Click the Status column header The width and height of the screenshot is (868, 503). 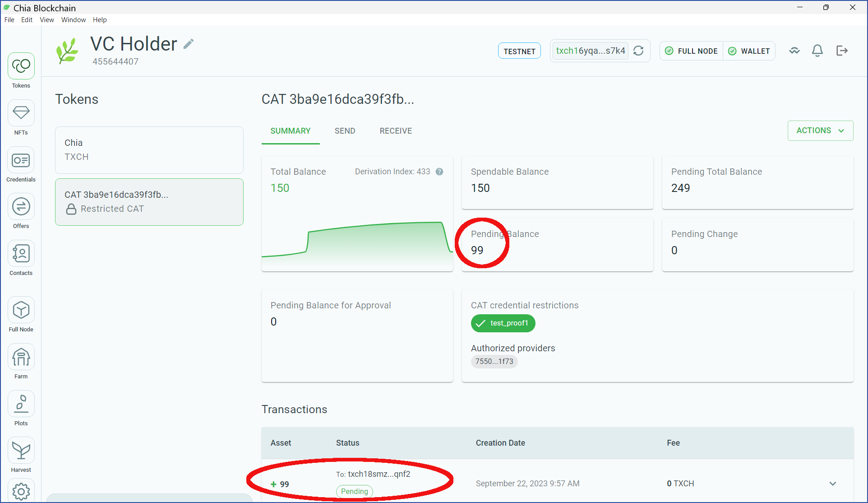click(347, 443)
